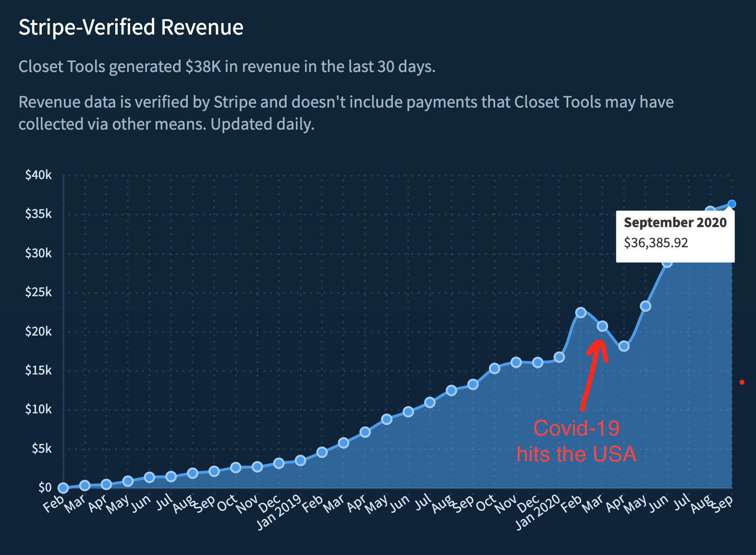Select the March 2018 data point
756x555 pixels.
[x=85, y=485]
